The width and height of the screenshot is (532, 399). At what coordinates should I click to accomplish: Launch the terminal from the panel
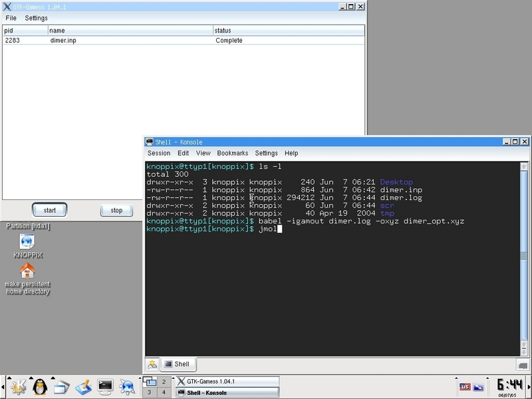click(x=104, y=386)
